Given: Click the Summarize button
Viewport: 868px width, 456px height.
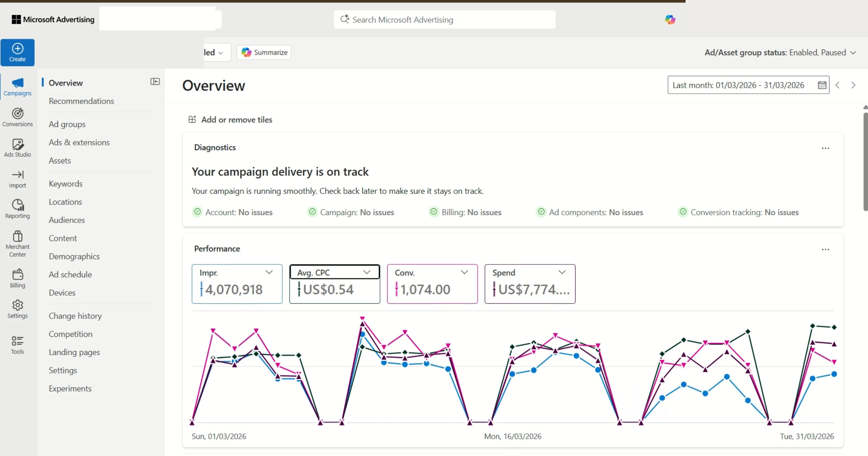Looking at the screenshot, I should coord(263,52).
